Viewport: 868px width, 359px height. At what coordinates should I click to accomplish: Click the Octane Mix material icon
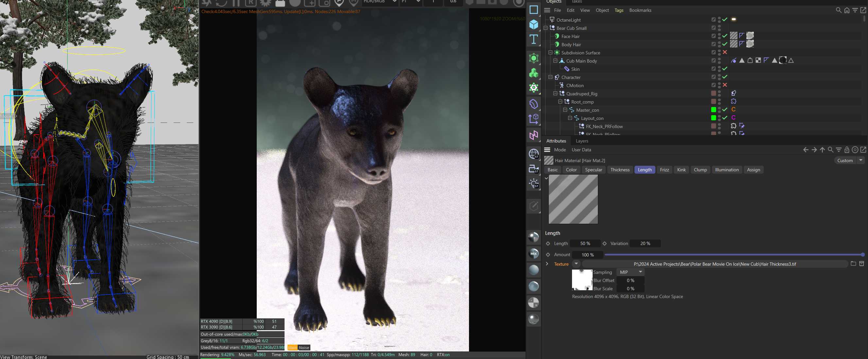(x=534, y=254)
